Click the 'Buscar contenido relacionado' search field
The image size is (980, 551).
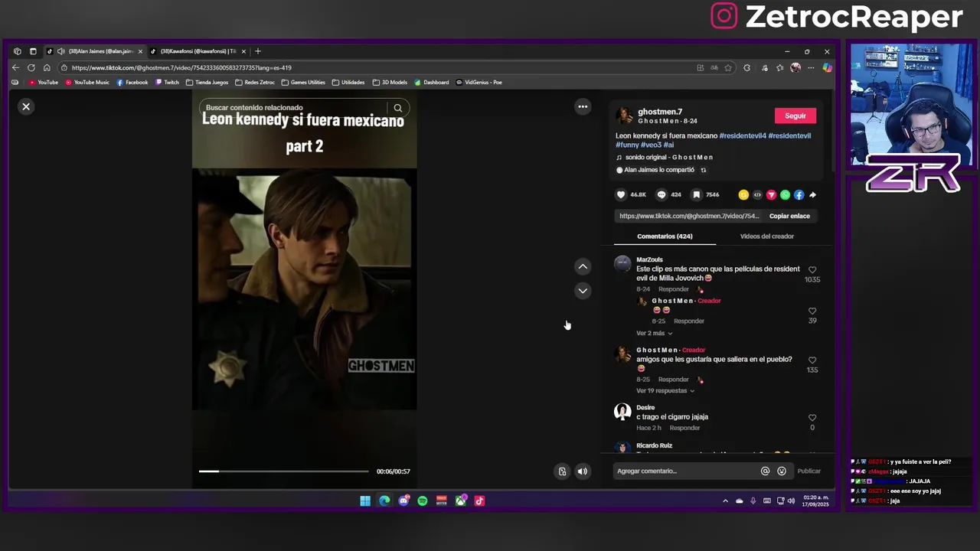pos(295,108)
